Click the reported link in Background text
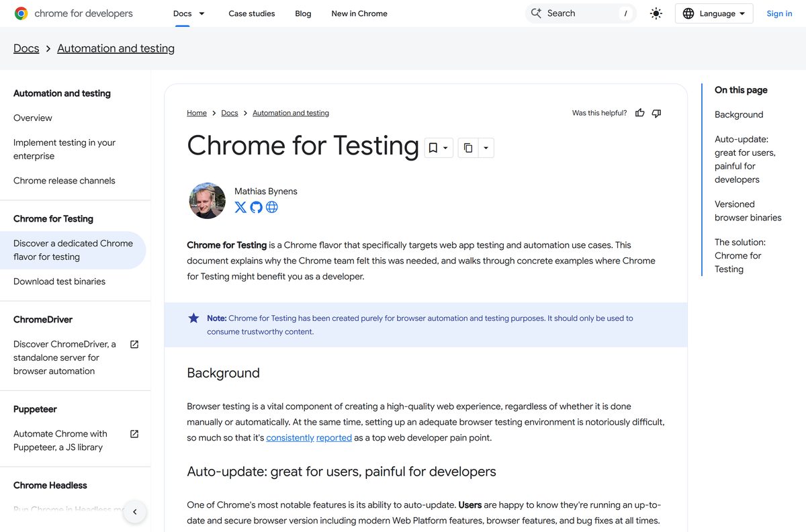This screenshot has height=532, width=806. (x=334, y=438)
